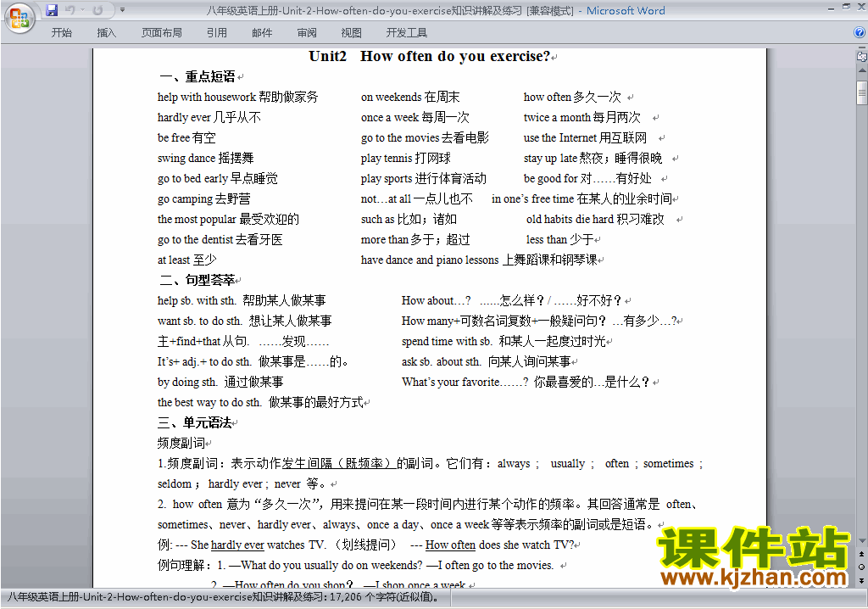The width and height of the screenshot is (868, 609).
Task: Expand Customize Quick Access Toolbar dropdown
Action: coord(122,10)
